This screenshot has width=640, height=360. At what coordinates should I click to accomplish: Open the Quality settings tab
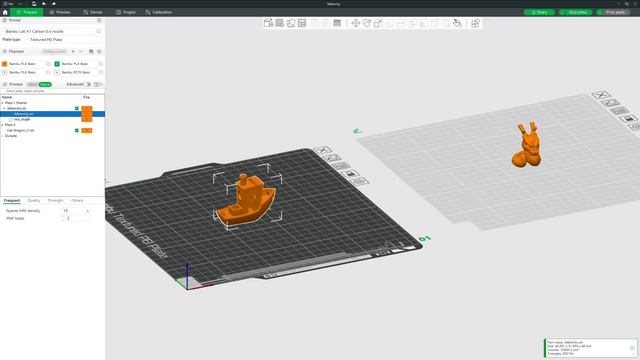coord(34,201)
